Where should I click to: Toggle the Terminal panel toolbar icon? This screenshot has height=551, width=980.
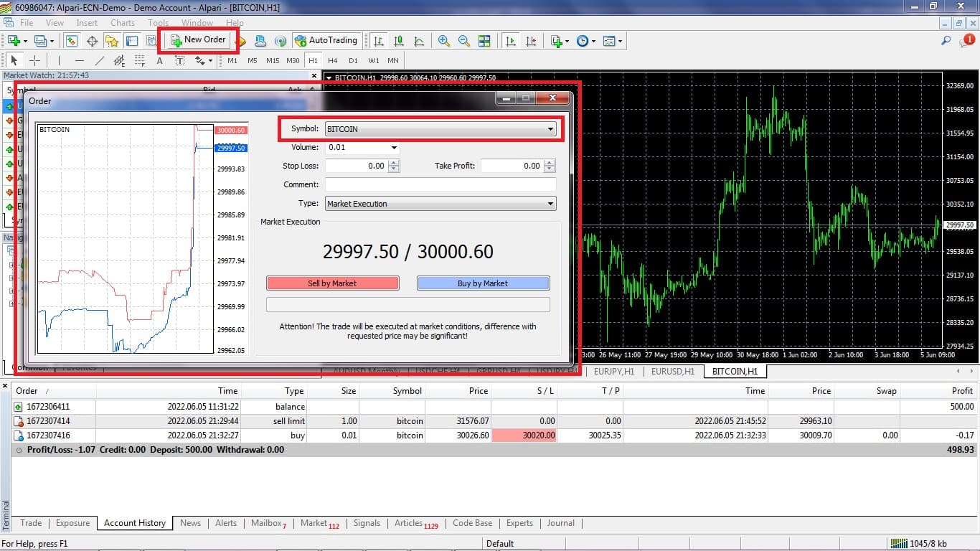132,41
